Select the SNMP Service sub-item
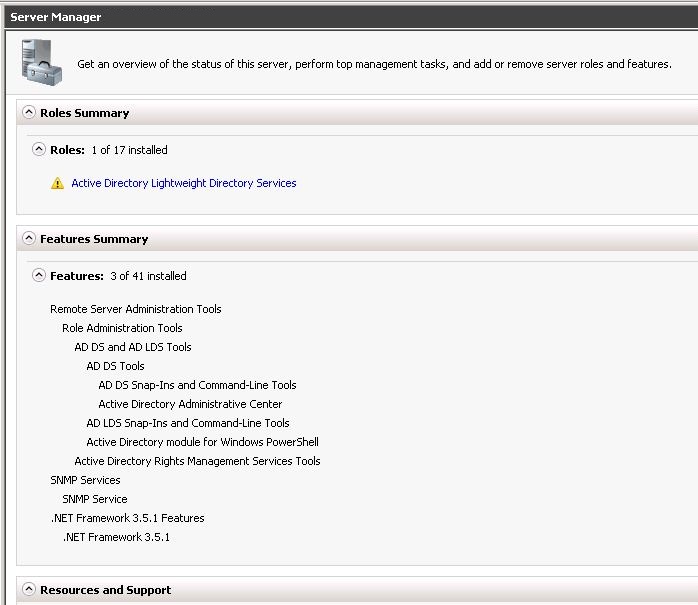This screenshot has height=605, width=698. [95, 499]
